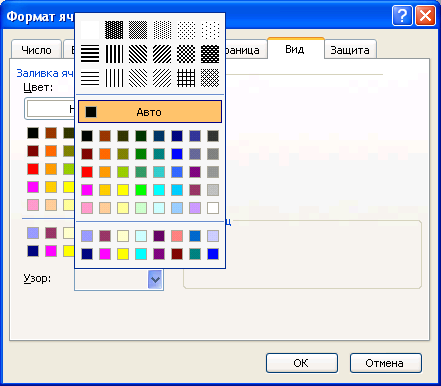Cancel with the Отмена button
This screenshot has width=441, height=386.
point(386,363)
